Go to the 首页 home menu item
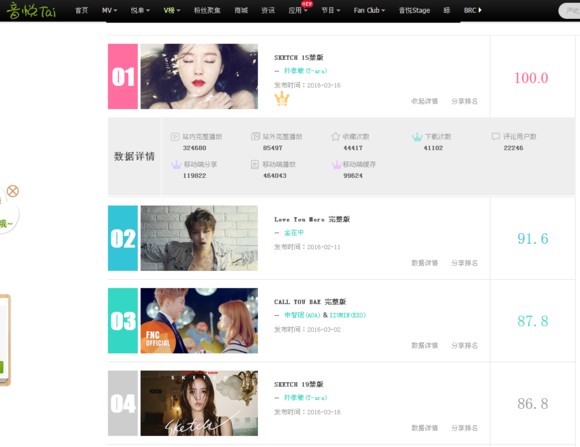 tap(81, 10)
